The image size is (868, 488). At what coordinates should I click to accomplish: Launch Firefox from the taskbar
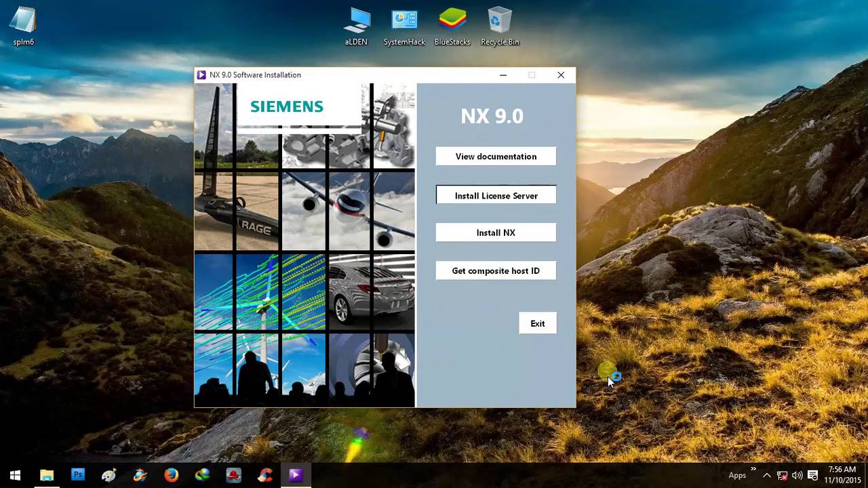pos(171,475)
